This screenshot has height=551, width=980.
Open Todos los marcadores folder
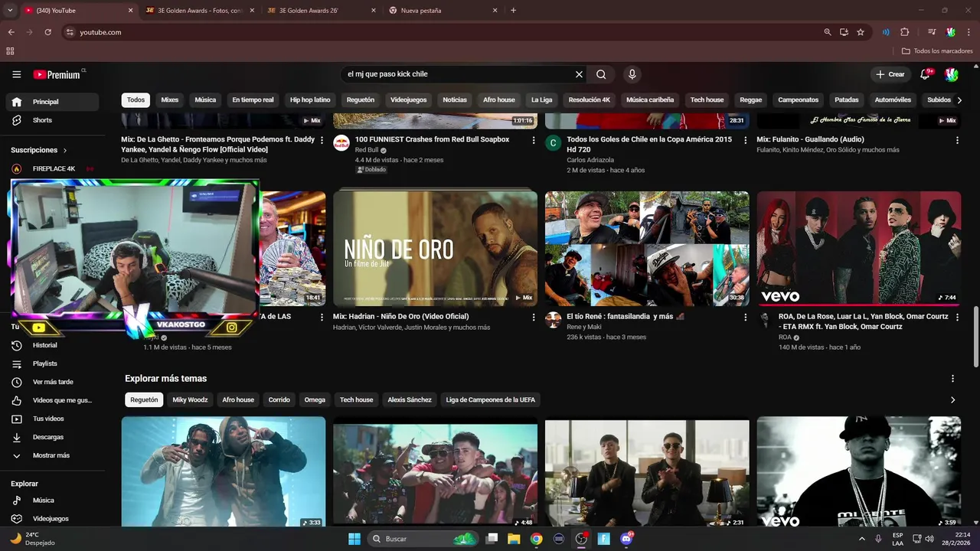tap(937, 51)
